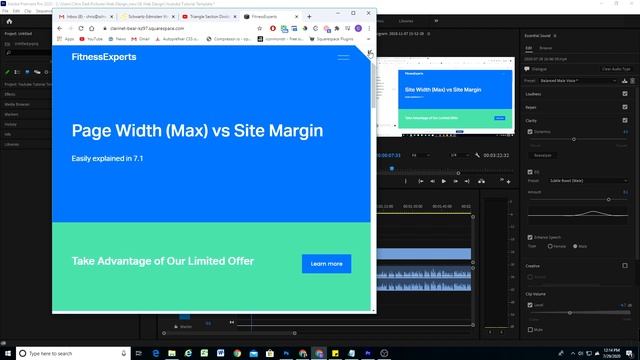Switch to the Schwartz-Edmisten tab
Viewport: 640px width, 360px height.
pyautogui.click(x=147, y=17)
